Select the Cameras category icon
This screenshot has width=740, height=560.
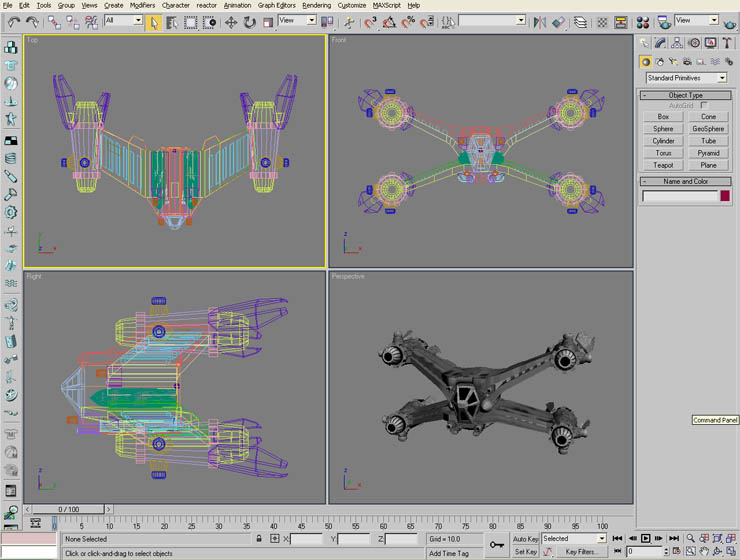pos(688,62)
